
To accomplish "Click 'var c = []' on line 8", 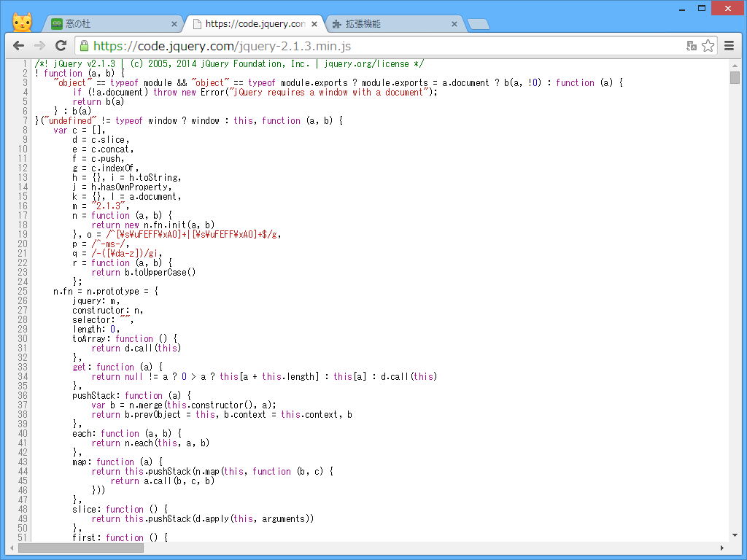I will 77,131.
